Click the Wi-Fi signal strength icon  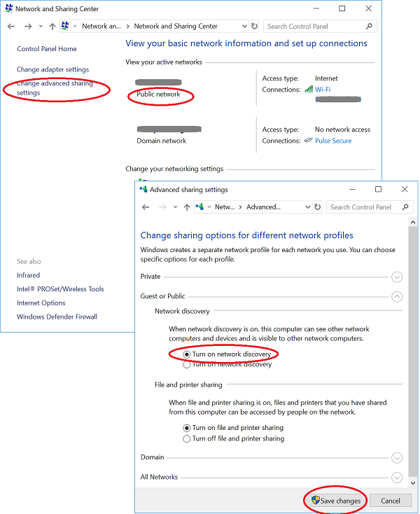pyautogui.click(x=309, y=89)
